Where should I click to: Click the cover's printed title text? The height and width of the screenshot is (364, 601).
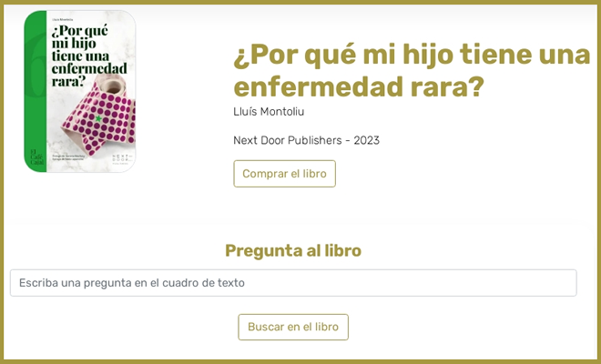89,56
